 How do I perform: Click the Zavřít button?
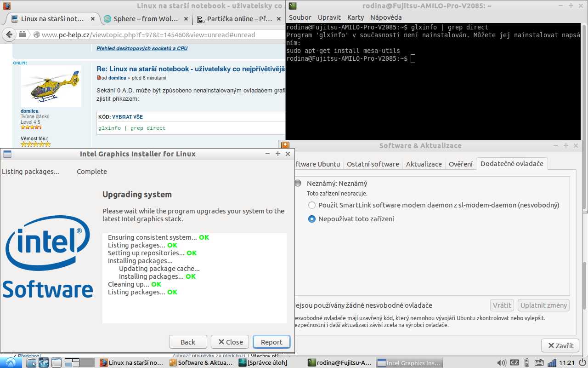[x=560, y=345]
